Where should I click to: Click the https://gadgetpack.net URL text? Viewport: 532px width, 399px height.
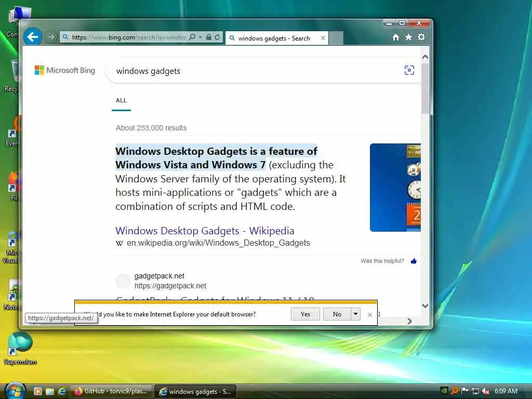coord(170,286)
